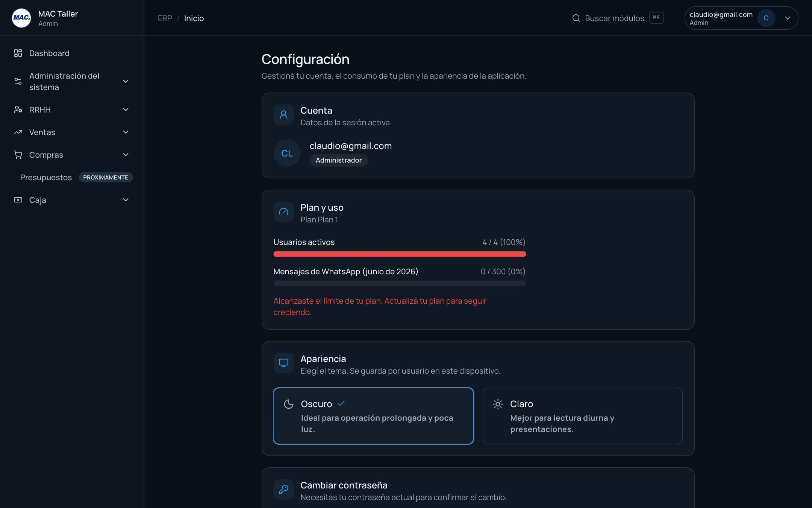Click the Apariencia monitor icon
This screenshot has height=508, width=812.
(283, 363)
